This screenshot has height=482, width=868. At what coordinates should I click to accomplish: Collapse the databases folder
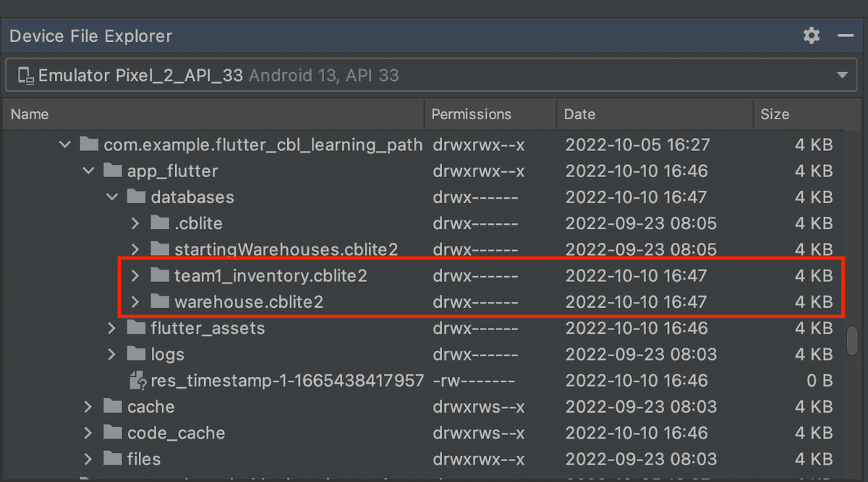(x=112, y=197)
